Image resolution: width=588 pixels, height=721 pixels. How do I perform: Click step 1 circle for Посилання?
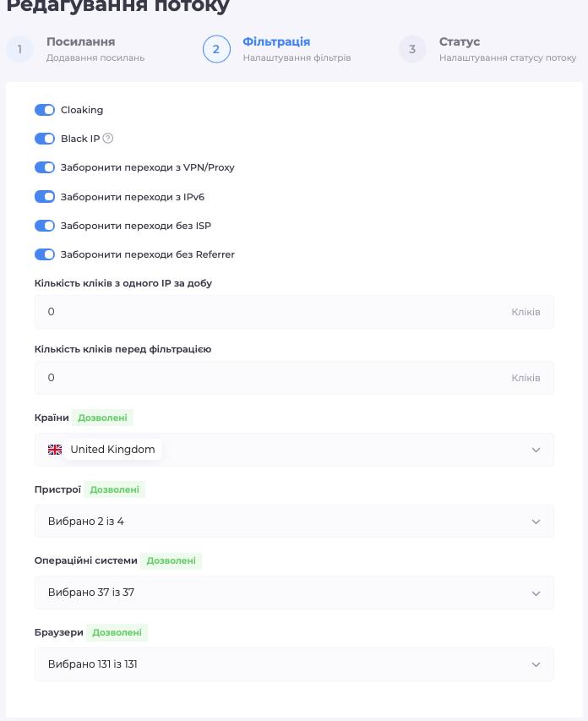tap(19, 49)
